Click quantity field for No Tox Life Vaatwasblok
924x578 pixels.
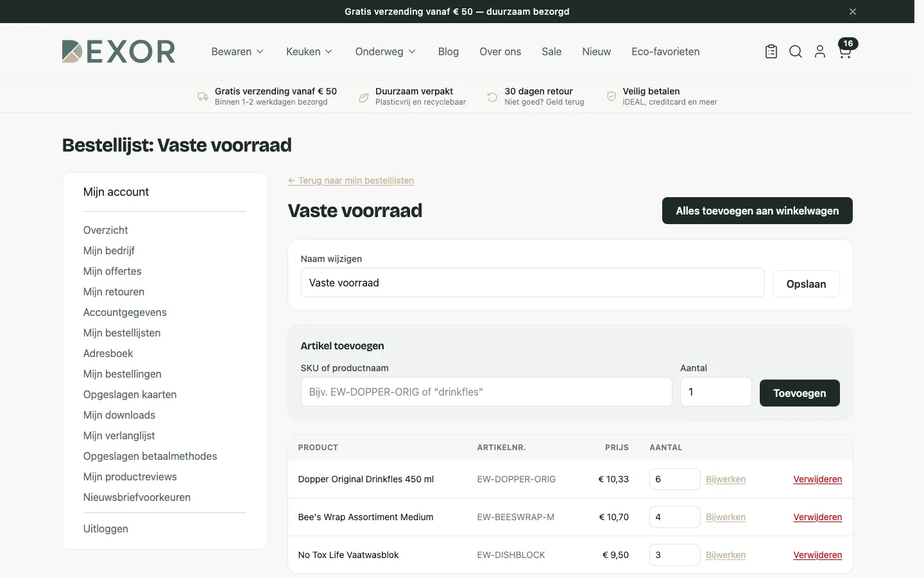675,555
